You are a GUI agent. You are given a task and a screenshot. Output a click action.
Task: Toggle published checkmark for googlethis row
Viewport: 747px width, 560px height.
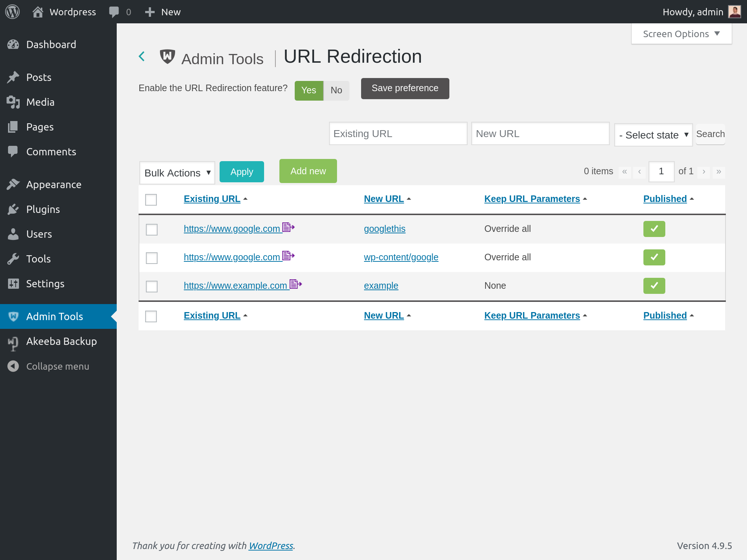click(654, 229)
